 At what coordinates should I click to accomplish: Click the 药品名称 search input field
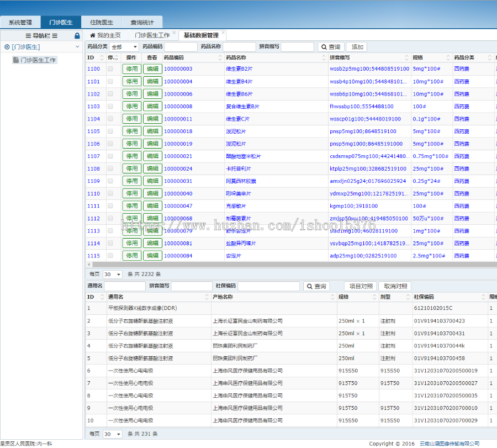click(x=239, y=47)
